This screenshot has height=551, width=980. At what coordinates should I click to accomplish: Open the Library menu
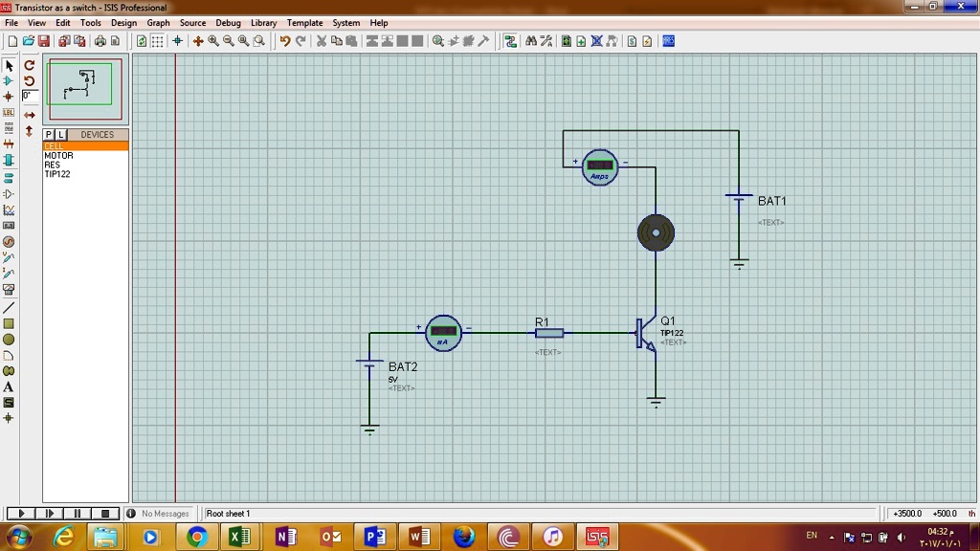pos(263,22)
